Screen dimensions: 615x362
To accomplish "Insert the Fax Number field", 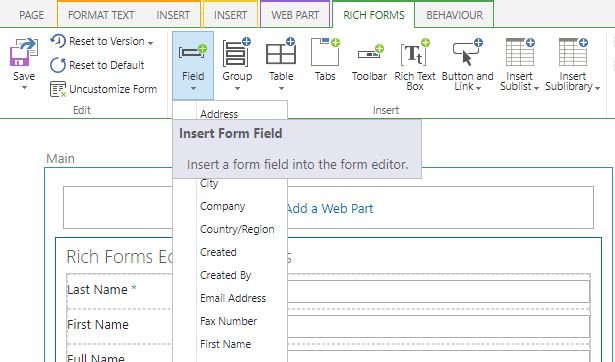I will point(230,321).
